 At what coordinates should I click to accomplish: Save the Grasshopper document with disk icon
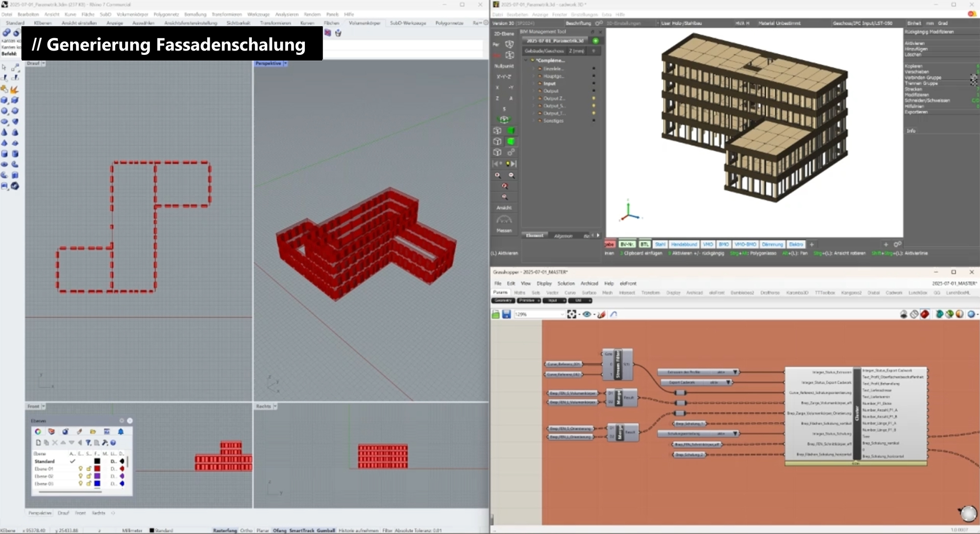point(507,314)
